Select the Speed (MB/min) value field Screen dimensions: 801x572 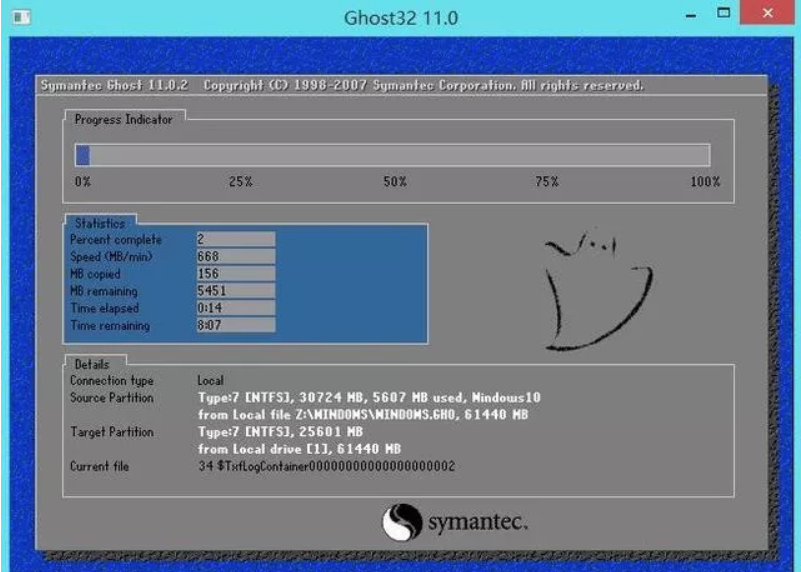point(235,257)
